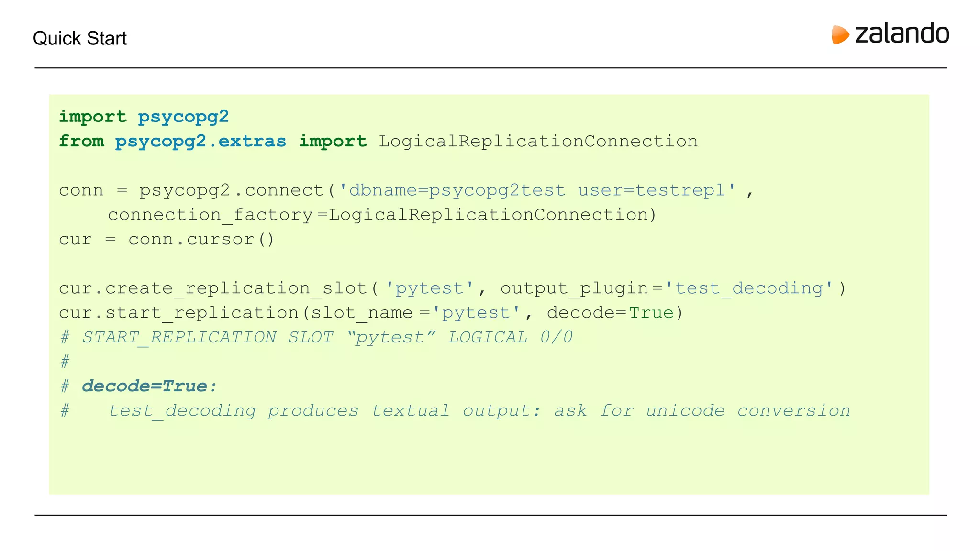
Task: Click the 'Quick Start' slide title
Action: point(80,38)
